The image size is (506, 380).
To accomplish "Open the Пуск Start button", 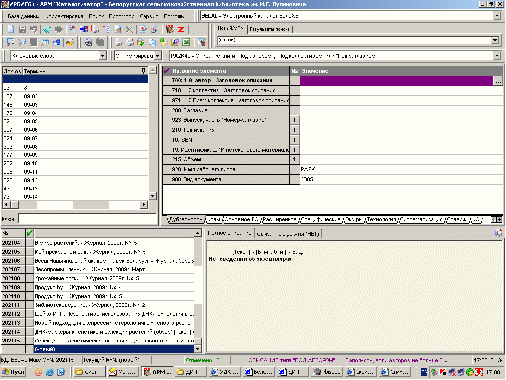I will [14, 372].
